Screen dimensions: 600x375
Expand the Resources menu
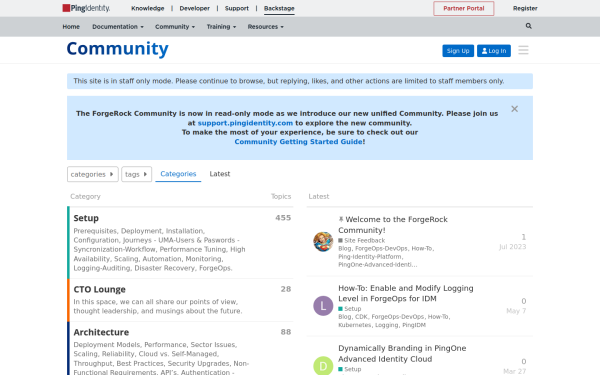tap(266, 27)
